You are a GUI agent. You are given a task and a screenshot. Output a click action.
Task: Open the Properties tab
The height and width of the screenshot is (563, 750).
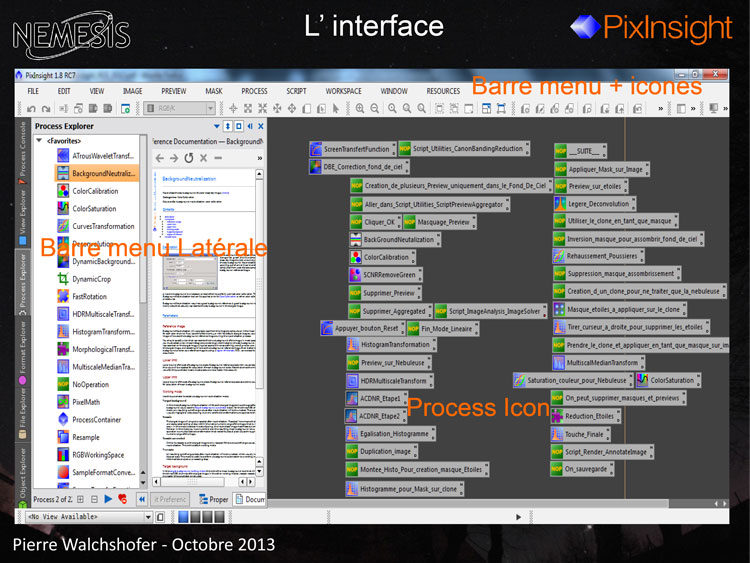pyautogui.click(x=214, y=499)
